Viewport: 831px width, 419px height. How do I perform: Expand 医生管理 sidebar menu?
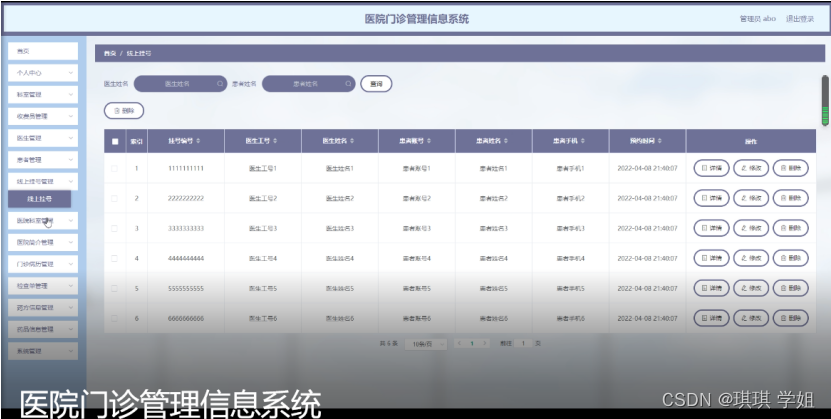[43, 138]
